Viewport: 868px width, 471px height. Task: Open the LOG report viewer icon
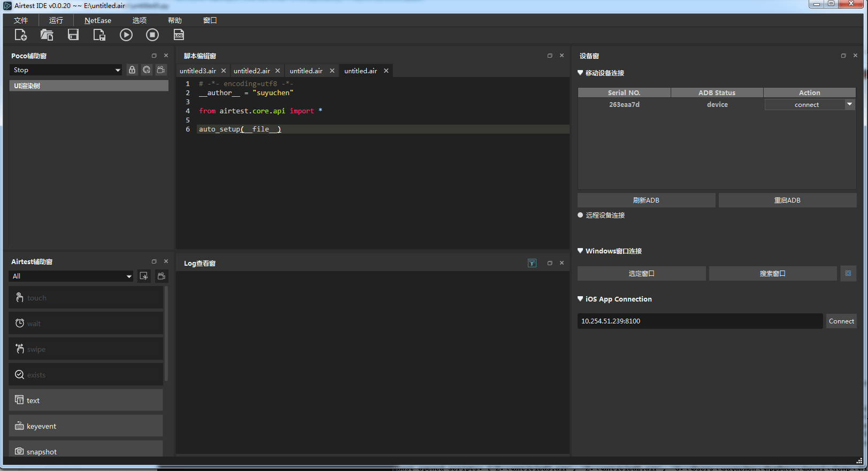179,35
